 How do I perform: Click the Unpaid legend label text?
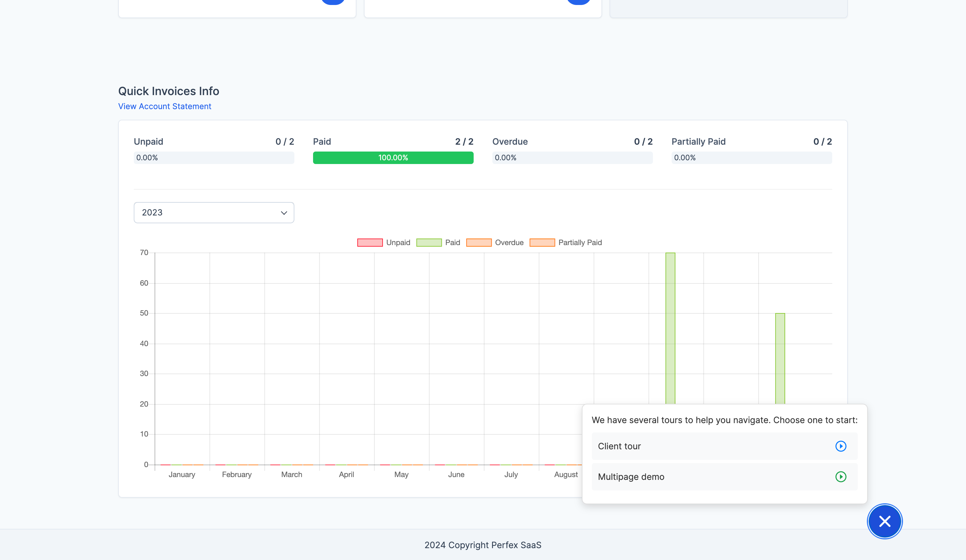point(398,243)
